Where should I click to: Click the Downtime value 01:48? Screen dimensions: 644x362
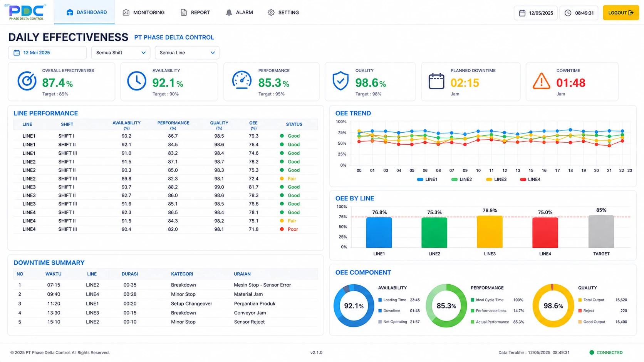pyautogui.click(x=571, y=83)
